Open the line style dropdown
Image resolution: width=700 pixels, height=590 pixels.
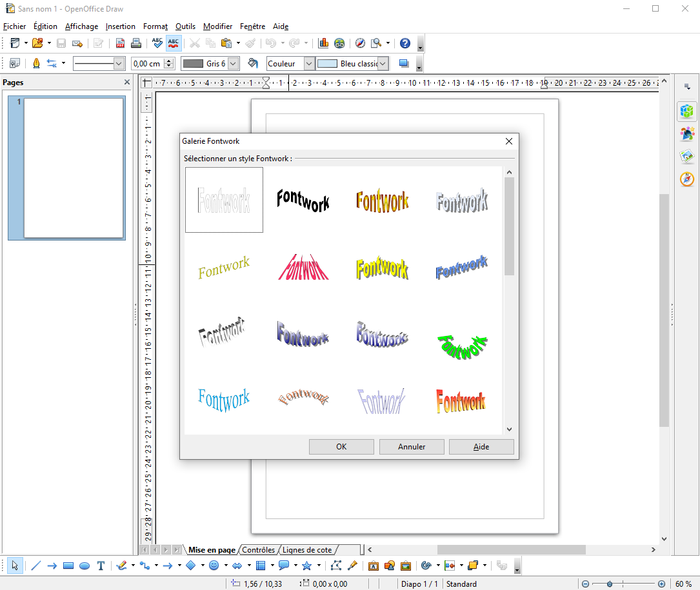(x=119, y=64)
